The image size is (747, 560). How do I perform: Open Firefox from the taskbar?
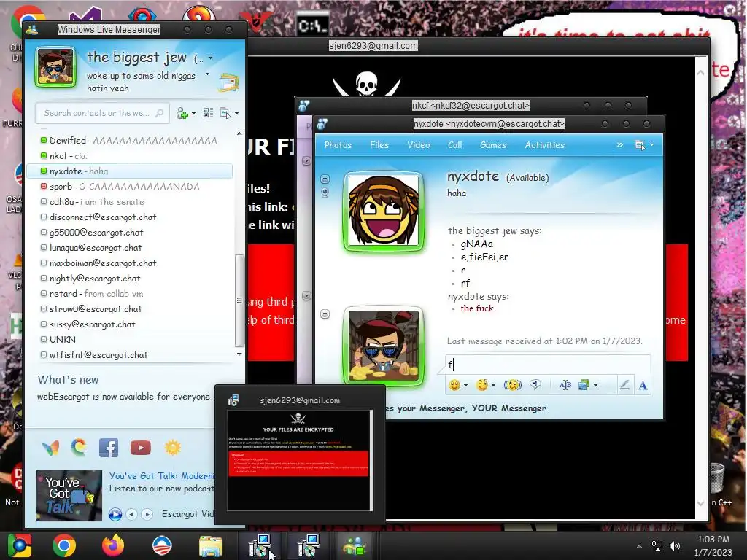click(113, 545)
